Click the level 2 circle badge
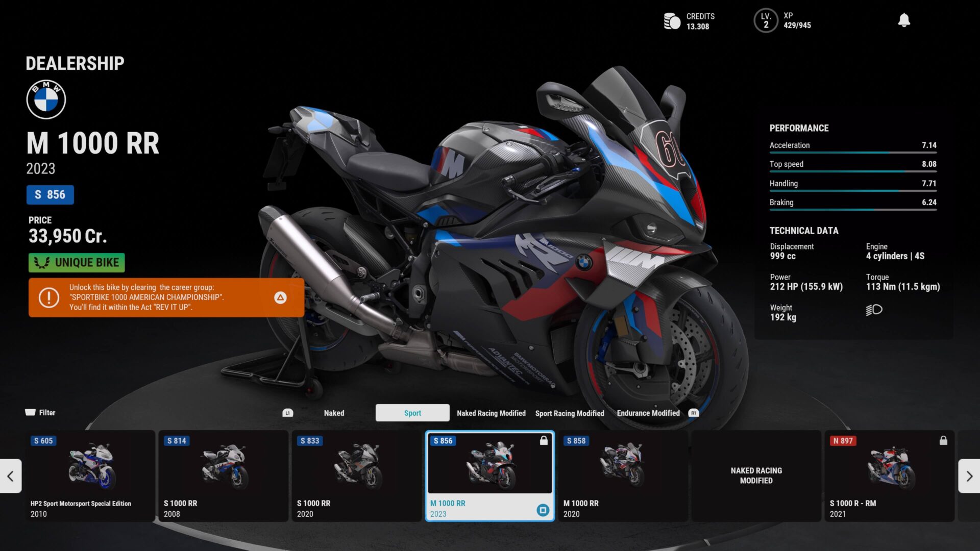 click(x=766, y=21)
